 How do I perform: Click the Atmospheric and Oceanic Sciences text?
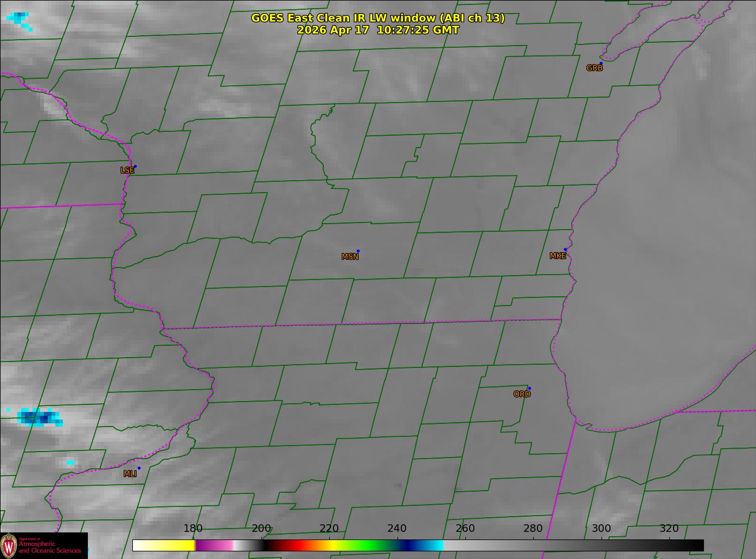pyautogui.click(x=50, y=547)
